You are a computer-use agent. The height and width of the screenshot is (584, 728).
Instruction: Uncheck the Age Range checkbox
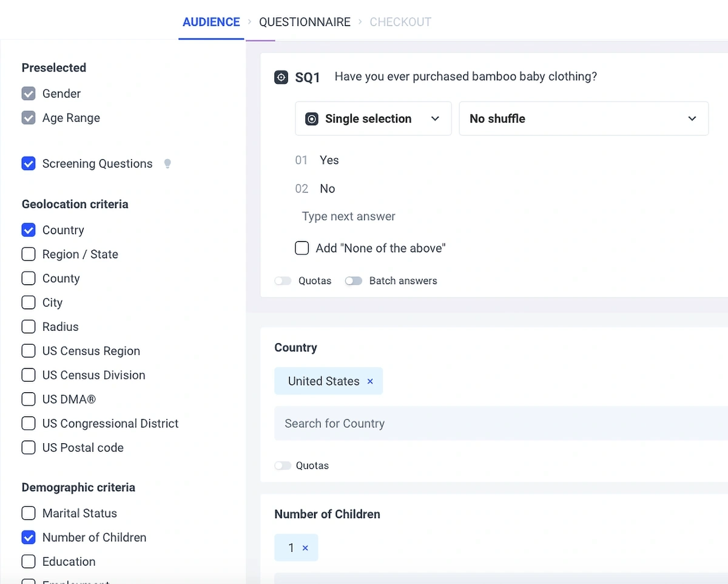[29, 118]
